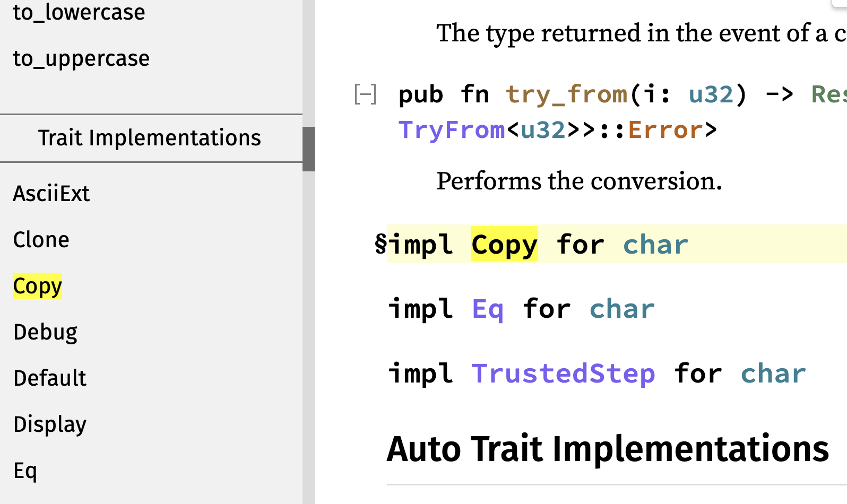Click u32 parameter type in try_from signature
The height and width of the screenshot is (504, 847).
pyautogui.click(x=711, y=95)
